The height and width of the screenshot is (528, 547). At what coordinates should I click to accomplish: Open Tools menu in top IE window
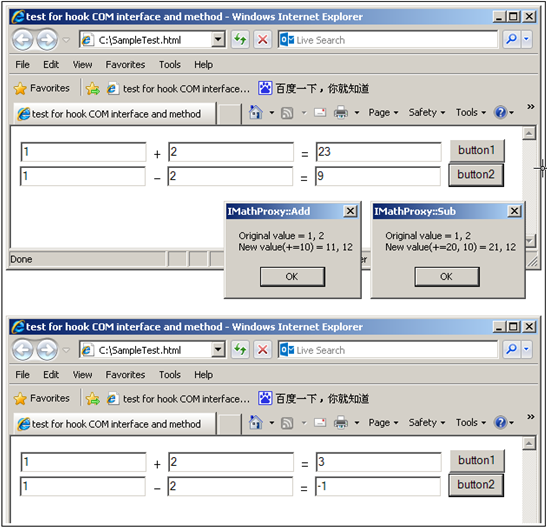pos(170,65)
